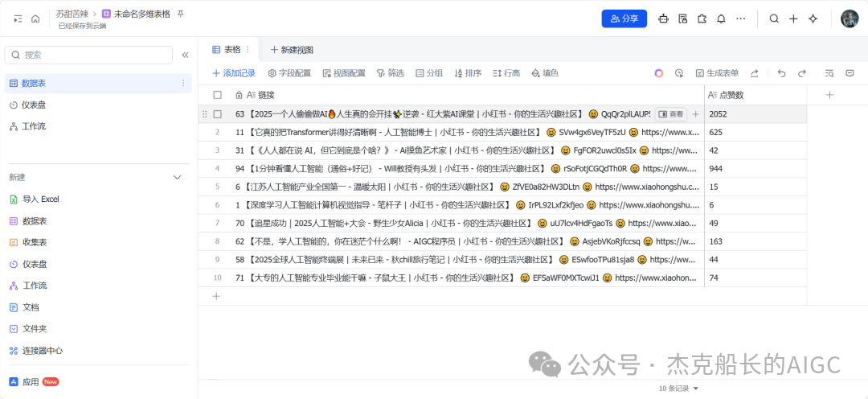Go to the home icon

tap(35, 19)
